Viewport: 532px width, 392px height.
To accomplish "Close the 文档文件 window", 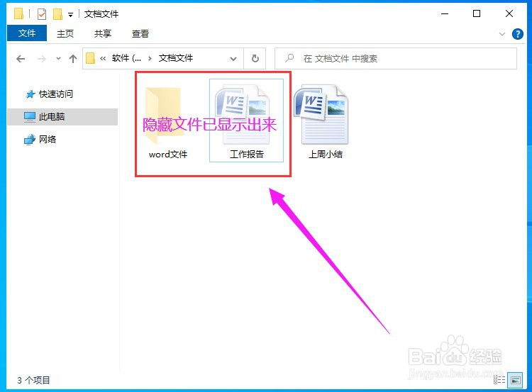I will click(509, 14).
